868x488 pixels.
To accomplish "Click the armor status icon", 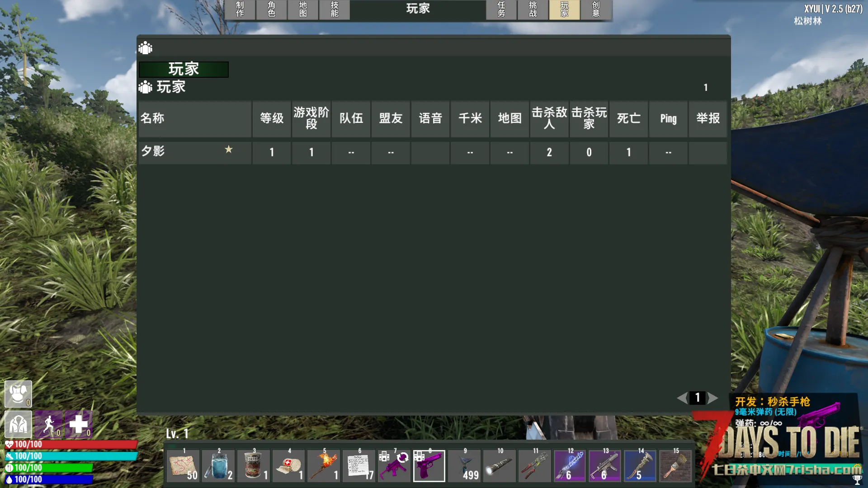I will pyautogui.click(x=18, y=394).
